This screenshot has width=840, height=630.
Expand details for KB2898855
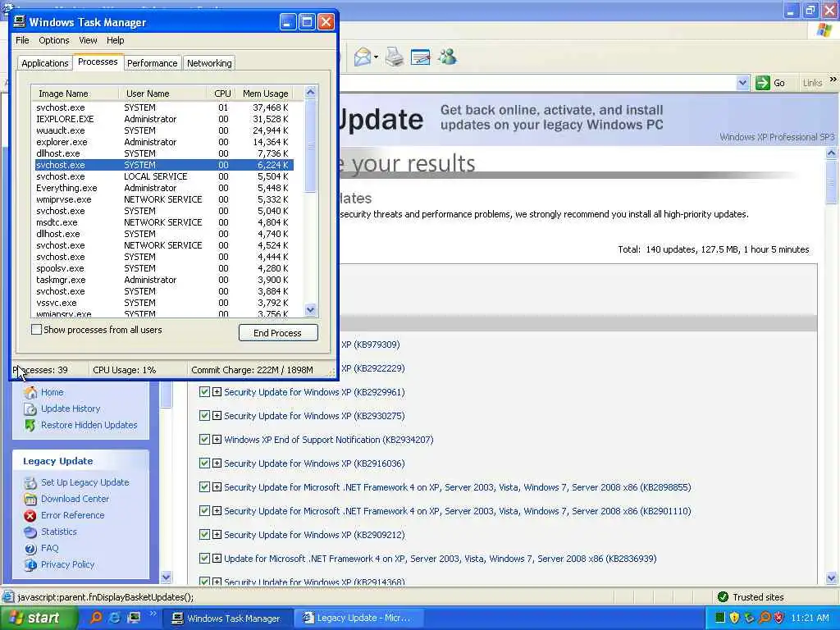click(217, 487)
